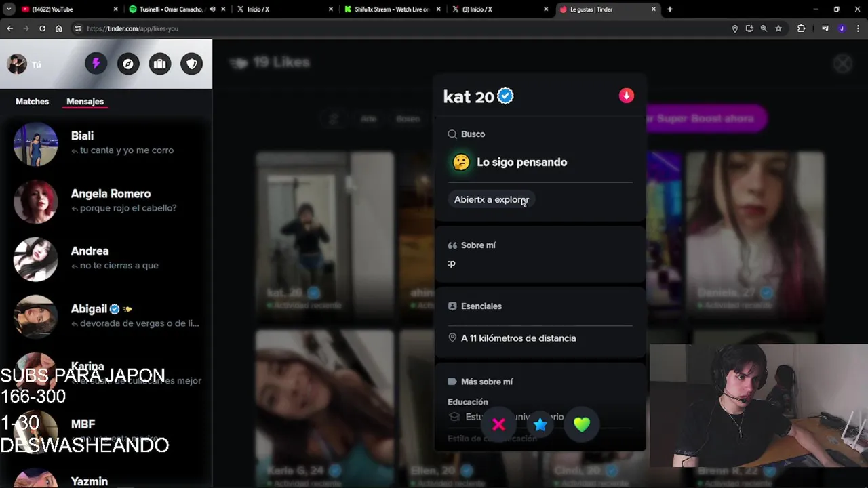This screenshot has width=868, height=488.
Task: Click kat's blue verified badge
Action: click(x=505, y=96)
